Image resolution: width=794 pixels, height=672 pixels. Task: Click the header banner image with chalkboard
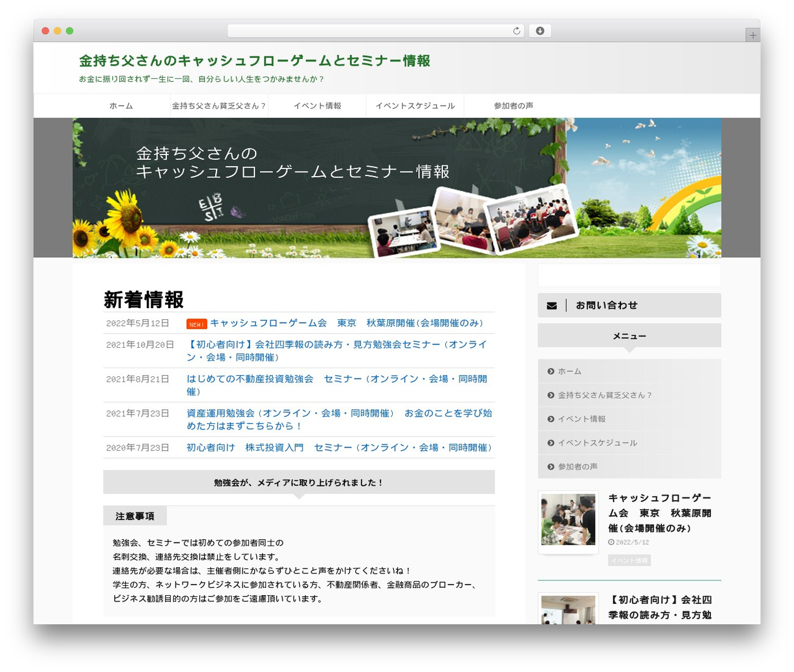pyautogui.click(x=397, y=188)
